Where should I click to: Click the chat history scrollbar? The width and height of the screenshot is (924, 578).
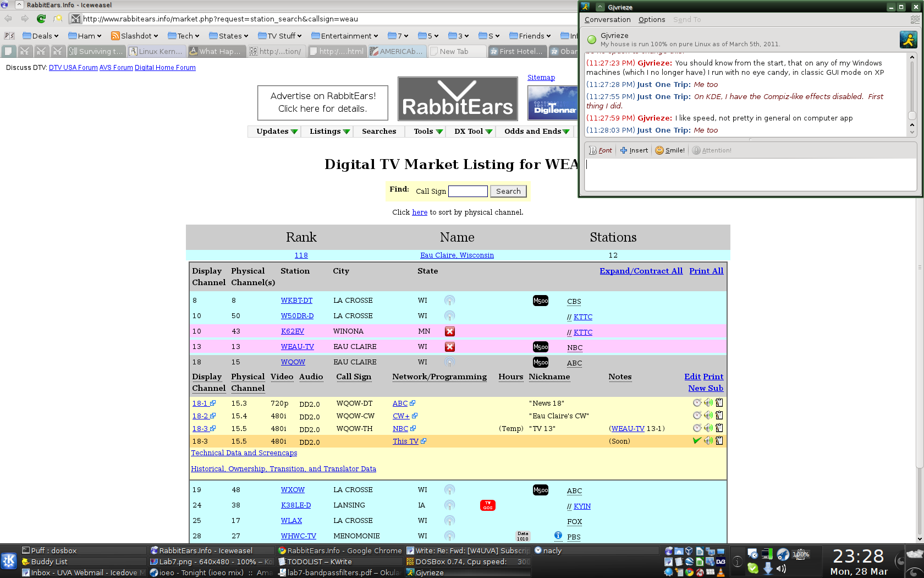tap(912, 94)
